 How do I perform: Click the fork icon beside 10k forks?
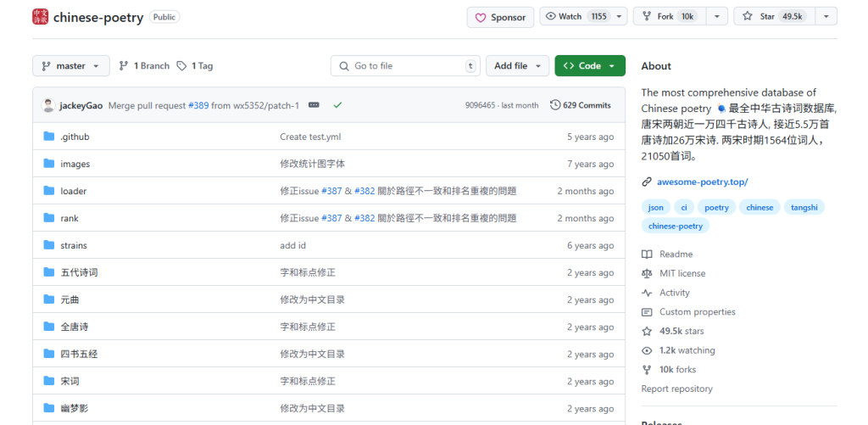click(x=647, y=370)
